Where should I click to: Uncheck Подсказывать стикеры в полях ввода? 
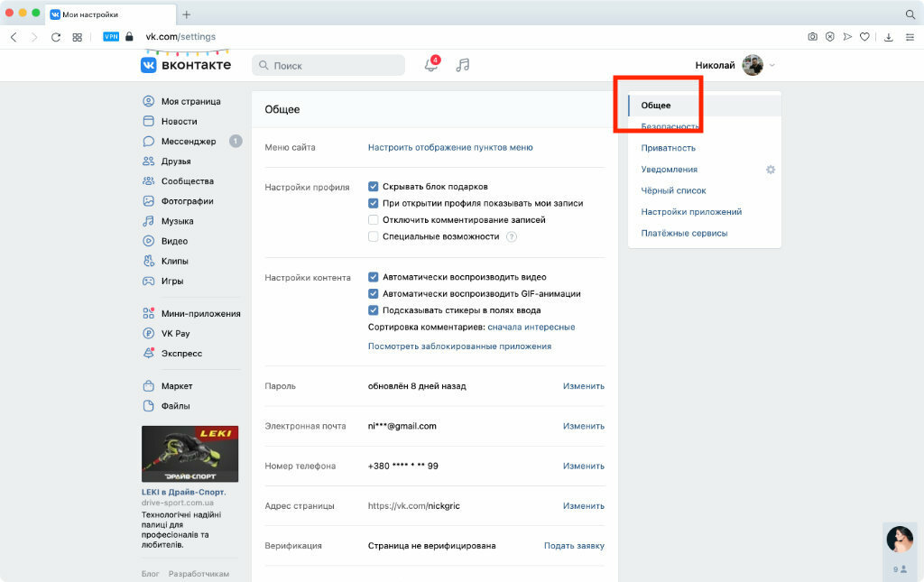coord(373,309)
